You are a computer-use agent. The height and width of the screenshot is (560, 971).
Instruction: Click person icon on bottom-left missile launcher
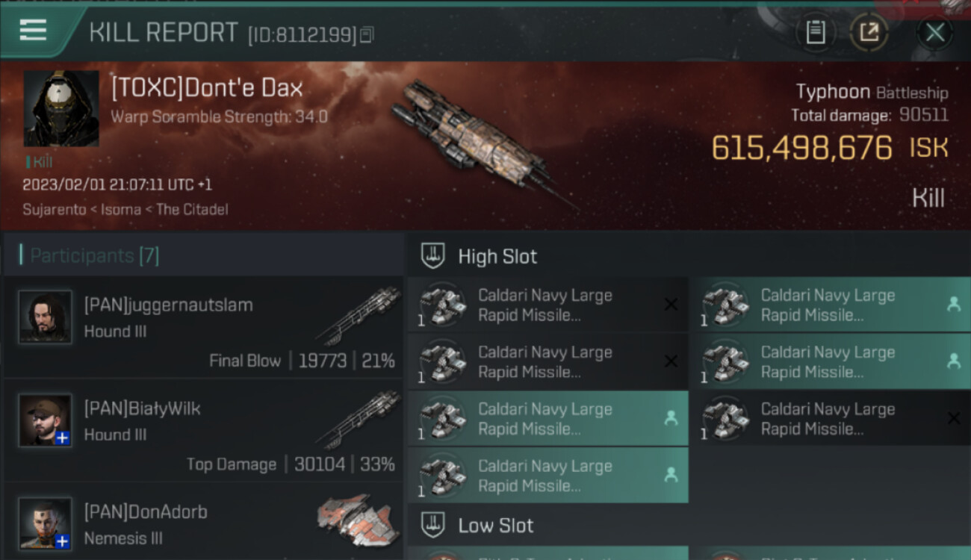(671, 475)
